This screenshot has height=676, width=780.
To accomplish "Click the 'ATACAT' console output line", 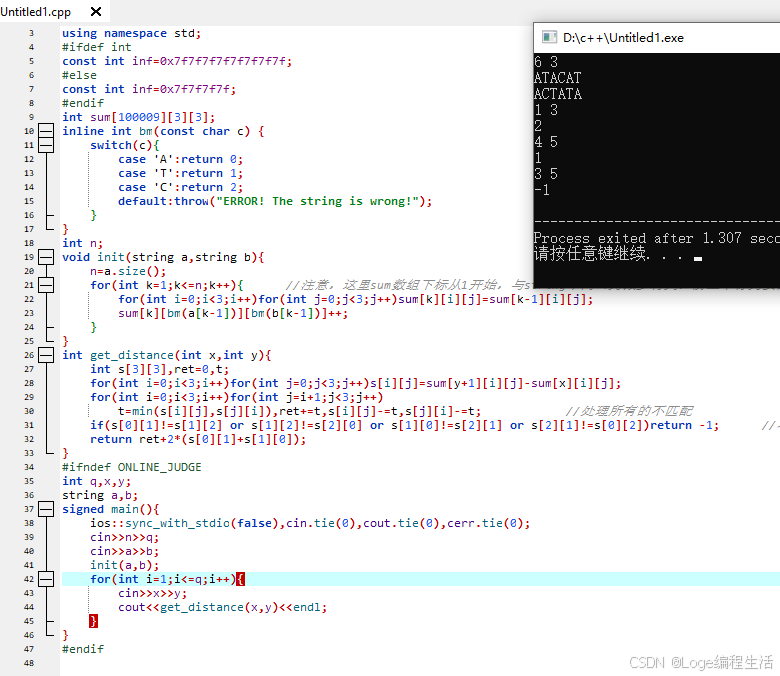I will coord(558,78).
